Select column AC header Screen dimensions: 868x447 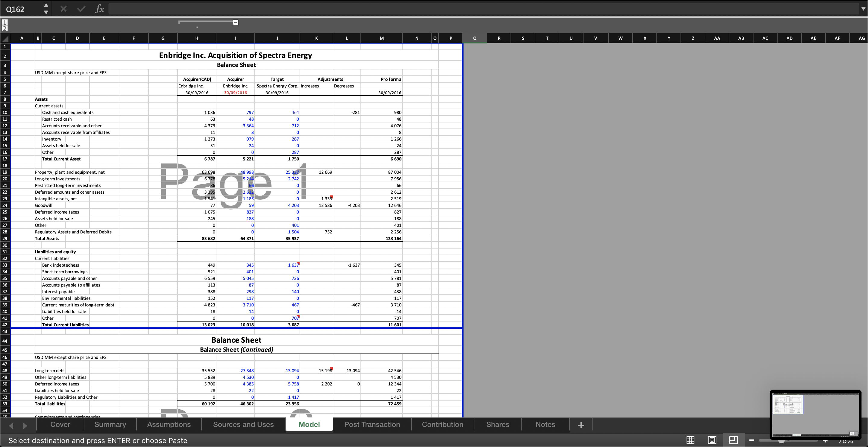[765, 38]
